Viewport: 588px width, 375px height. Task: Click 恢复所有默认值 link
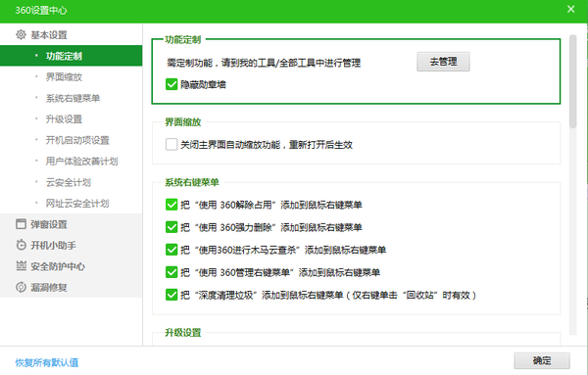[x=47, y=362]
